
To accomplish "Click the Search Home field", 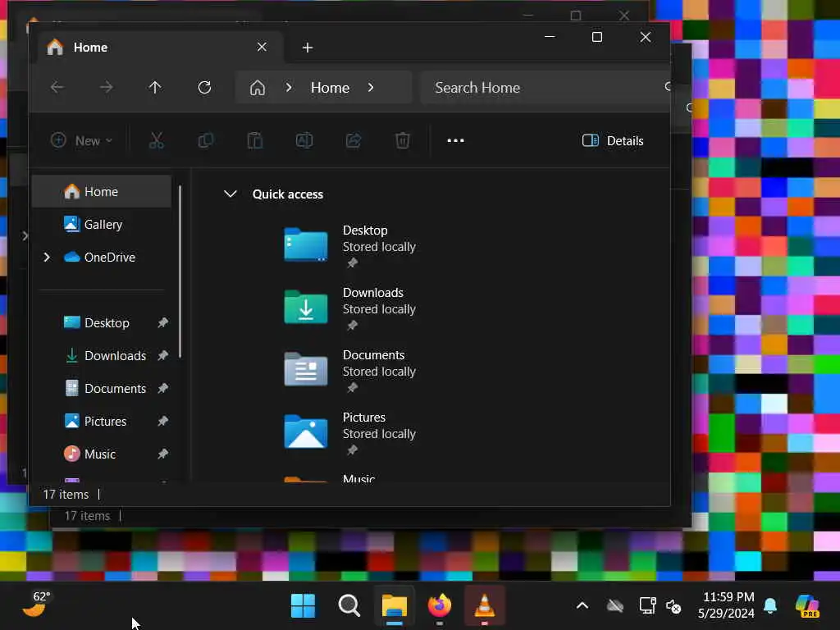I will coord(544,87).
